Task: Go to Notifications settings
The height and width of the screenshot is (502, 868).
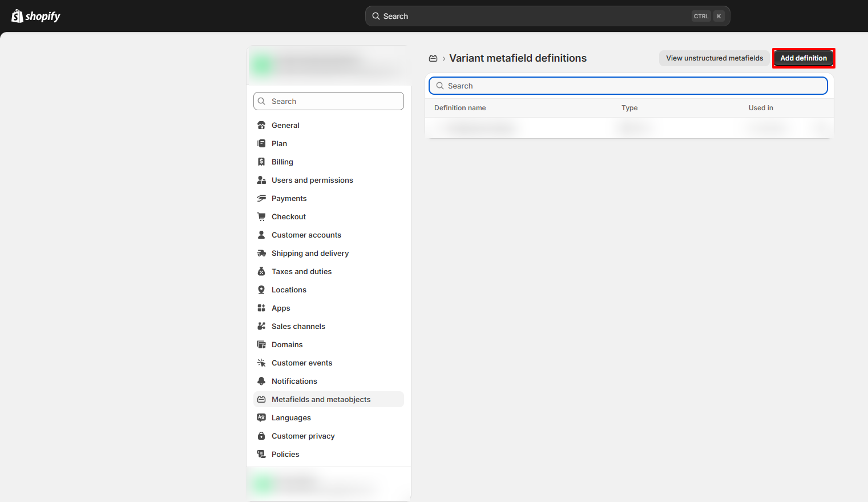Action: [329, 381]
